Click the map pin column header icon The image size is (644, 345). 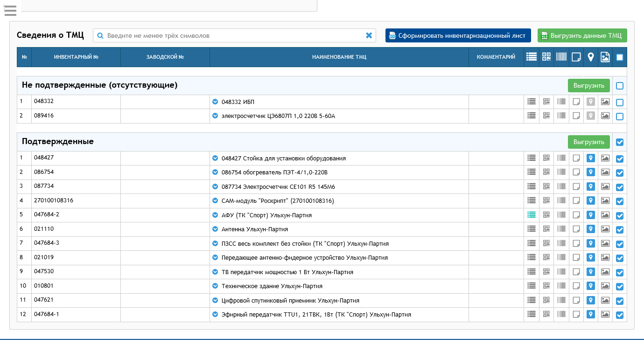[x=591, y=57]
